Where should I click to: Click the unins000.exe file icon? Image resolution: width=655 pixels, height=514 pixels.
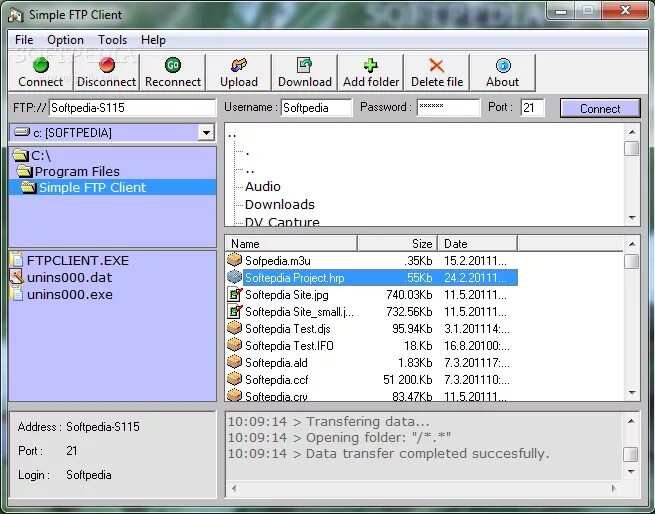tap(17, 294)
